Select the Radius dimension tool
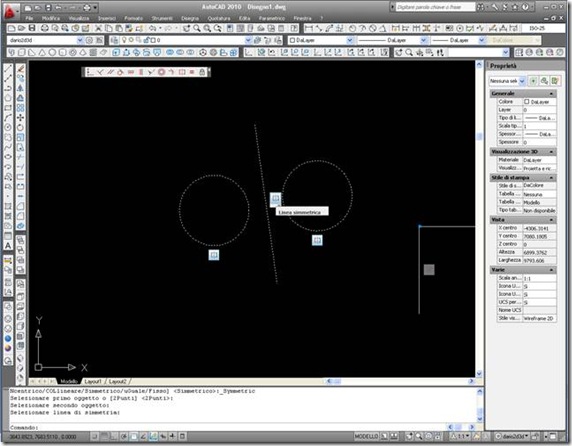 coord(352,28)
